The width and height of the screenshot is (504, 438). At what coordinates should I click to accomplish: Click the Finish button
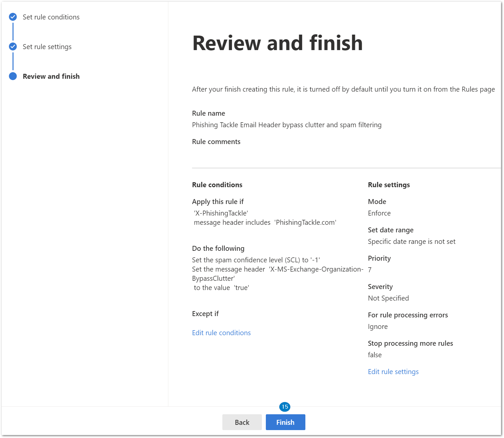point(285,422)
